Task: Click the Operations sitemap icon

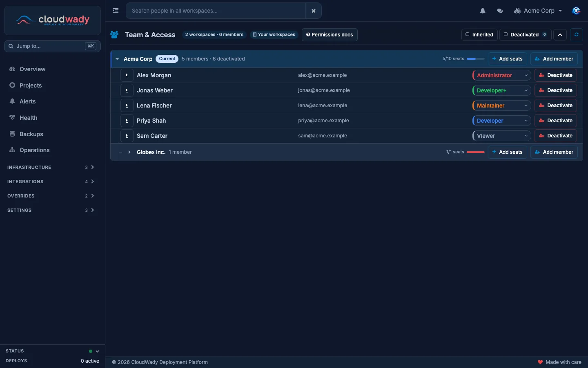Action: pyautogui.click(x=12, y=150)
